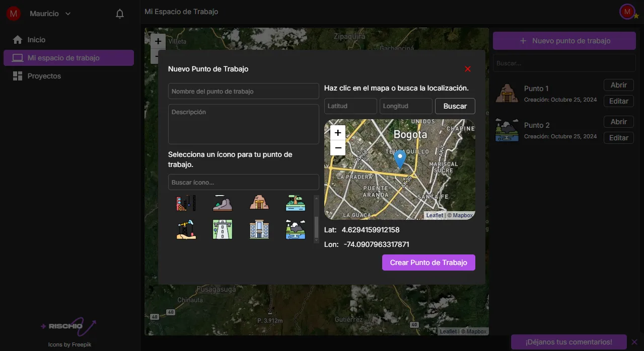The height and width of the screenshot is (351, 644).
Task: Choose the highway road icon
Action: click(222, 229)
